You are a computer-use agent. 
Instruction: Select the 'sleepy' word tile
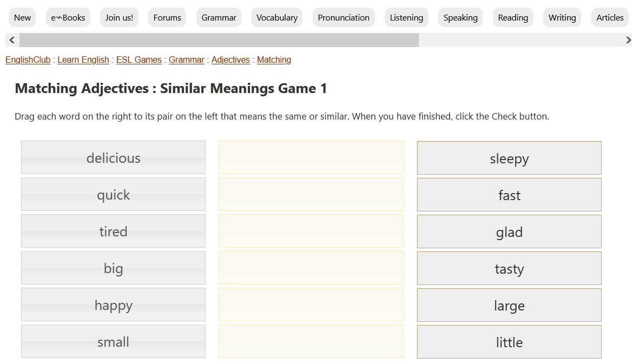[x=509, y=158]
